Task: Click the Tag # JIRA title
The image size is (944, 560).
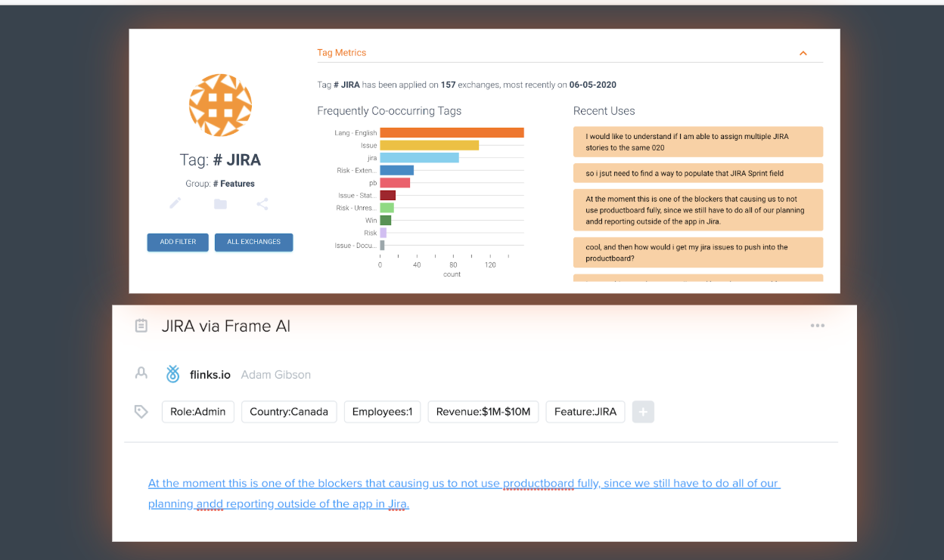Action: click(220, 160)
